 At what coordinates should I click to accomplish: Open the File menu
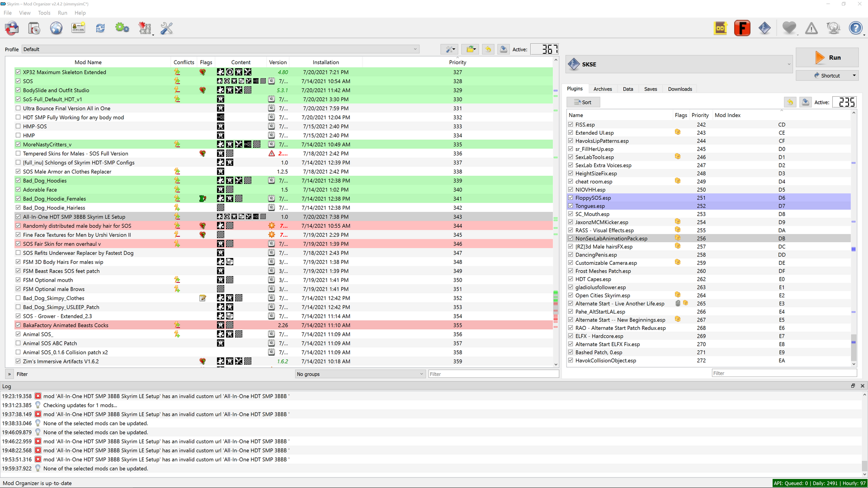point(8,13)
